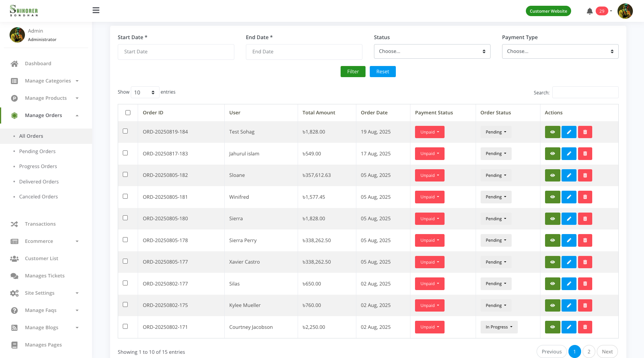Open the Status filter dropdown
This screenshot has width=644, height=358.
tap(432, 51)
